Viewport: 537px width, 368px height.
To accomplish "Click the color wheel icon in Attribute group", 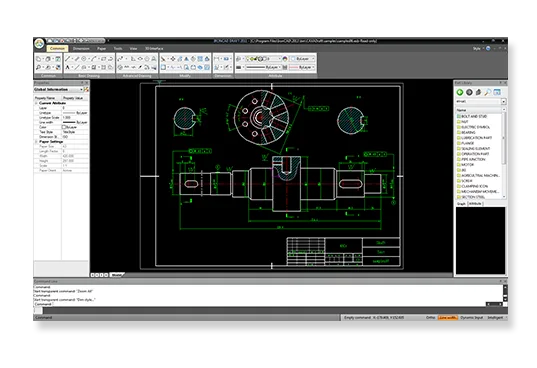I will coord(285,59).
